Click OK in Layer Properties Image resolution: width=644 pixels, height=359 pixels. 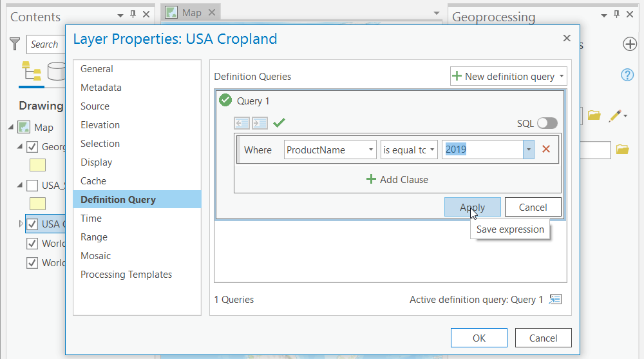pyautogui.click(x=479, y=338)
